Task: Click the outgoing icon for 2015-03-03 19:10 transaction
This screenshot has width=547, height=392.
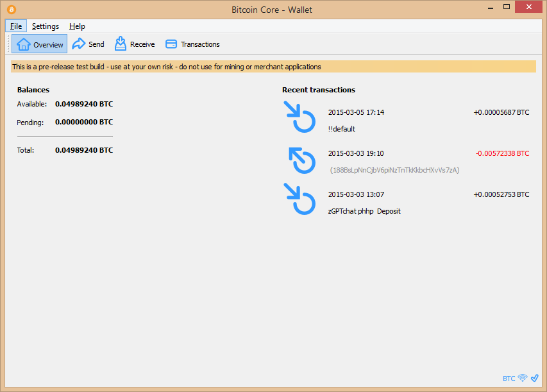Action: [x=302, y=160]
